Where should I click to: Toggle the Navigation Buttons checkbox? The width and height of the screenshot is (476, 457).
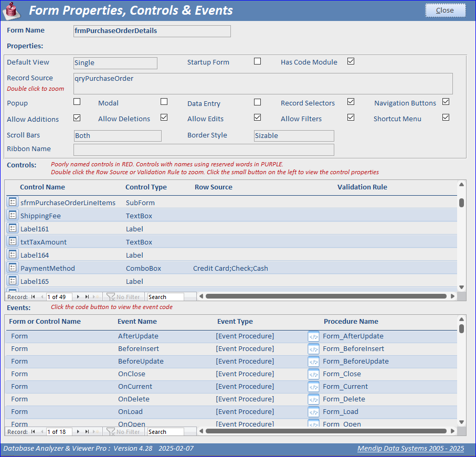click(x=446, y=101)
